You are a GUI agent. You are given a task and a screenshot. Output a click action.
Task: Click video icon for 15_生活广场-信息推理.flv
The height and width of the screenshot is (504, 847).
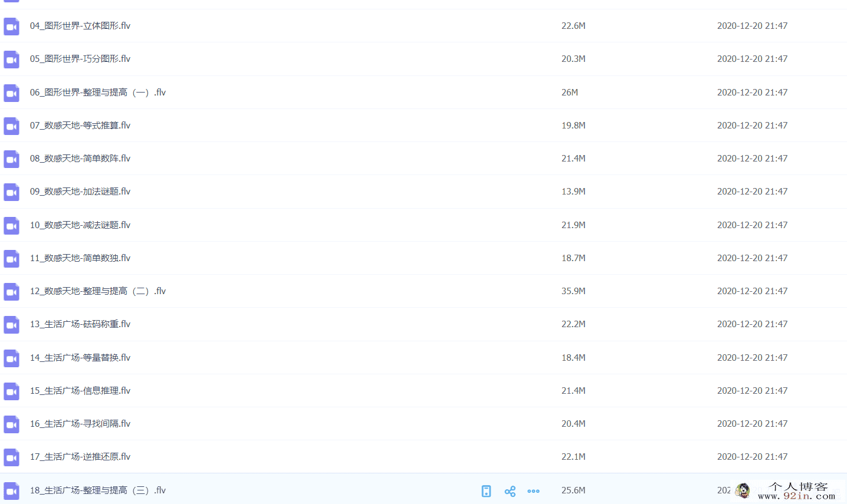(11, 391)
